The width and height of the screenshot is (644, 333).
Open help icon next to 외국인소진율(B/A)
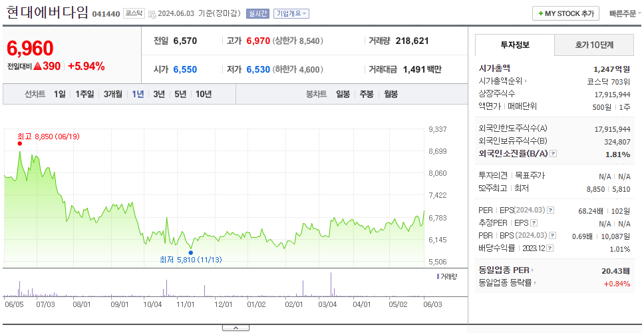point(554,154)
